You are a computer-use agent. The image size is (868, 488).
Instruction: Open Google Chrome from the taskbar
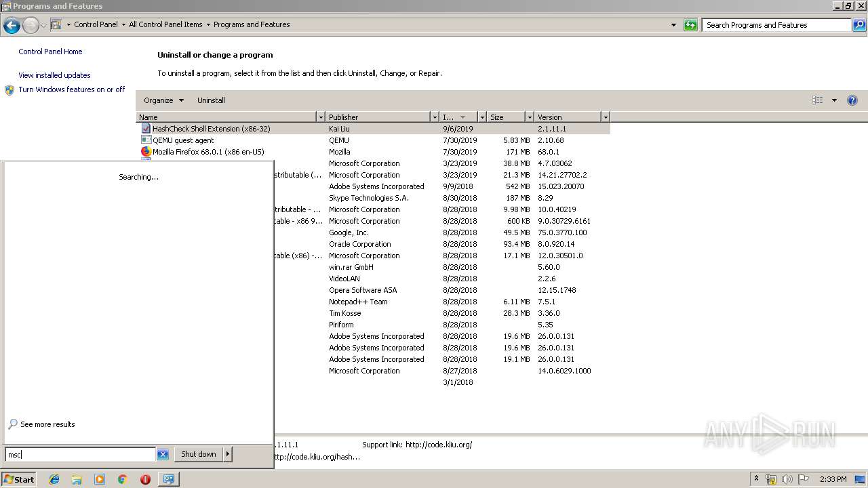pyautogui.click(x=123, y=479)
